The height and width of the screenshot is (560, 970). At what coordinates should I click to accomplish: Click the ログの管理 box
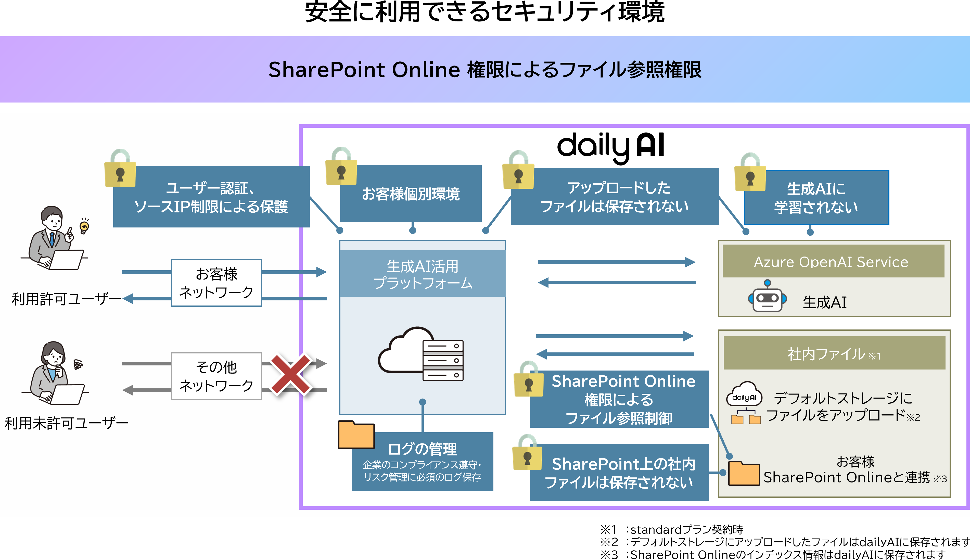coord(423,461)
